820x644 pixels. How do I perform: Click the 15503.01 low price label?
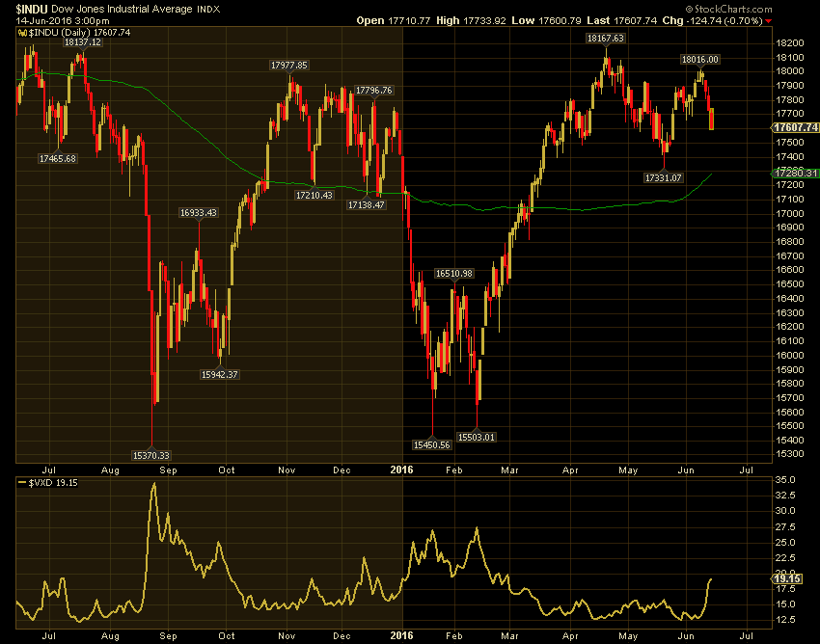[x=477, y=437]
